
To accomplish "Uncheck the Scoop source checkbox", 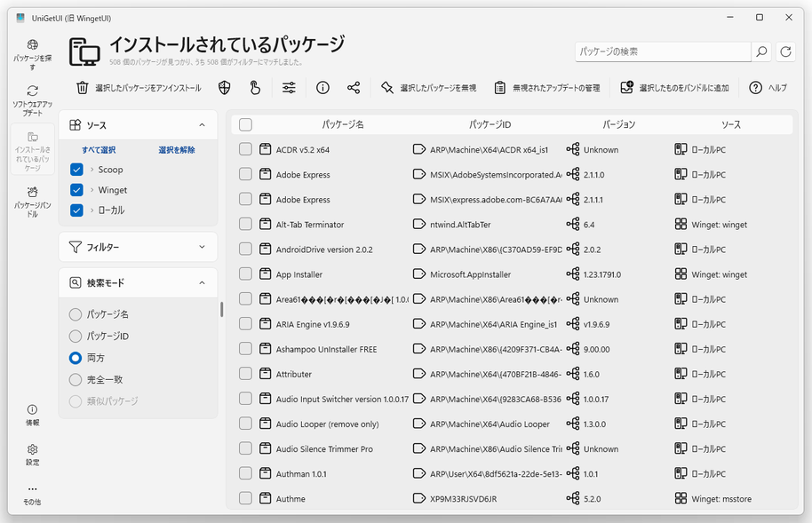I will pyautogui.click(x=76, y=170).
